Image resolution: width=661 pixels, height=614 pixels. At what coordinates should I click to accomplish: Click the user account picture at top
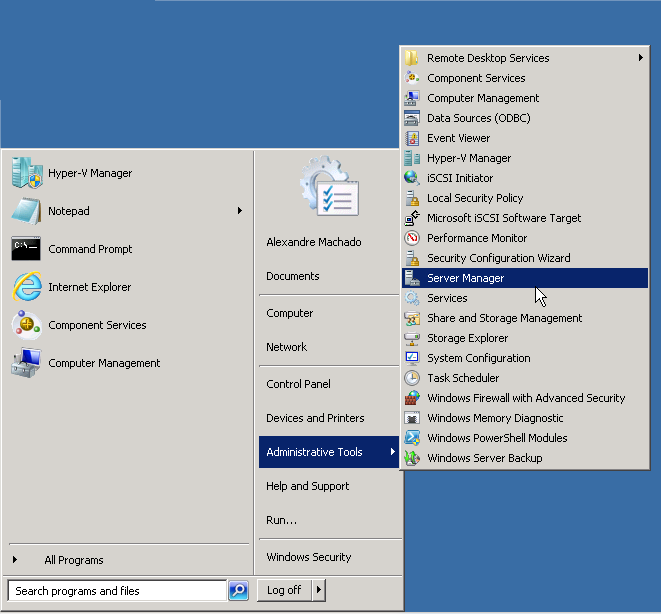tap(330, 186)
